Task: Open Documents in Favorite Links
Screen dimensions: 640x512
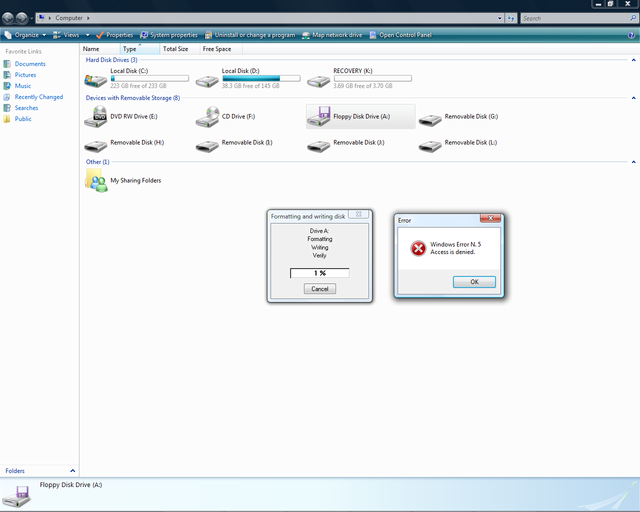Action: (x=30, y=64)
